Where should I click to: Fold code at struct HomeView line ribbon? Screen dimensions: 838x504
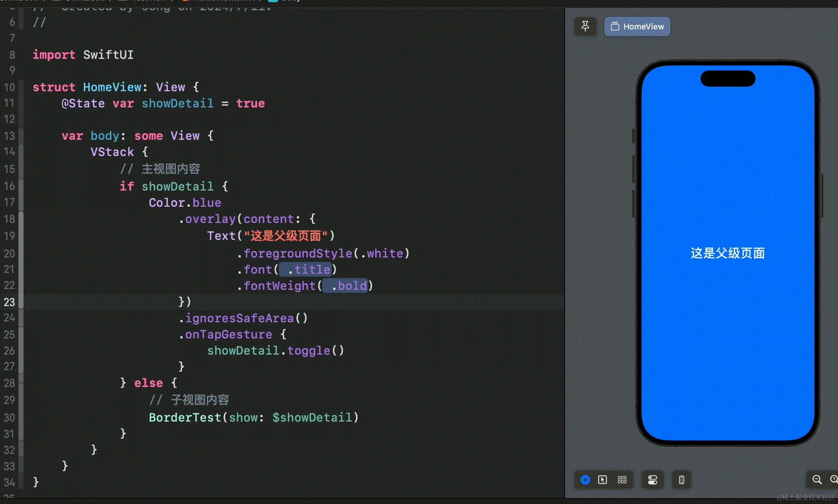coord(21,87)
